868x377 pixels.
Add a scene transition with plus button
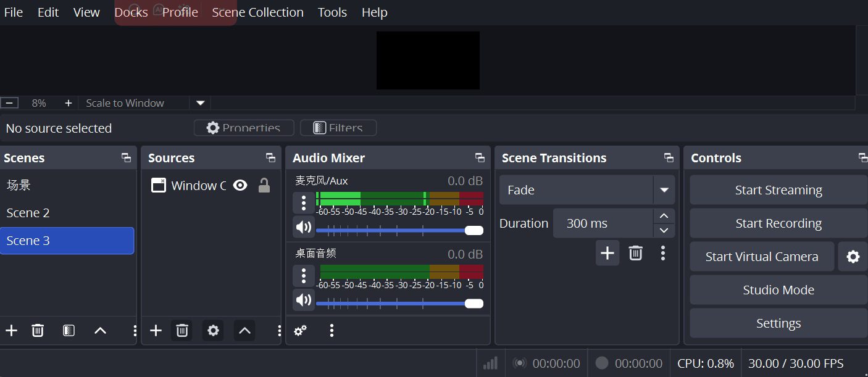607,253
